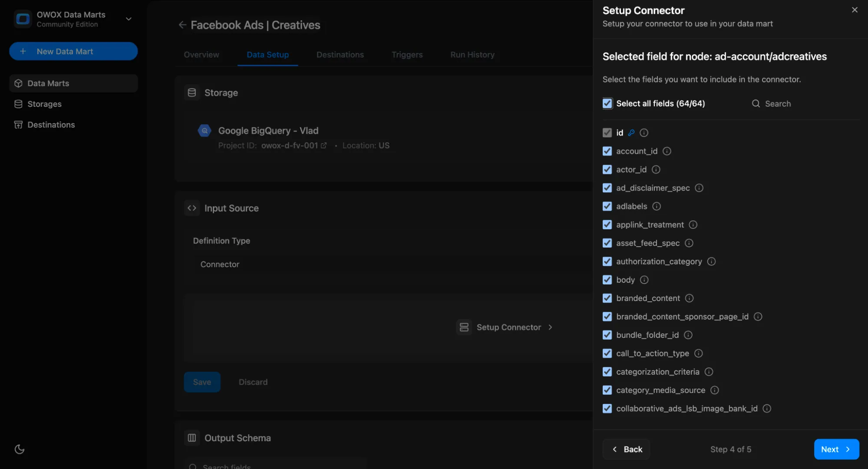The height and width of the screenshot is (469, 868).
Task: Uncheck Select all fields checkbox
Action: pos(607,103)
